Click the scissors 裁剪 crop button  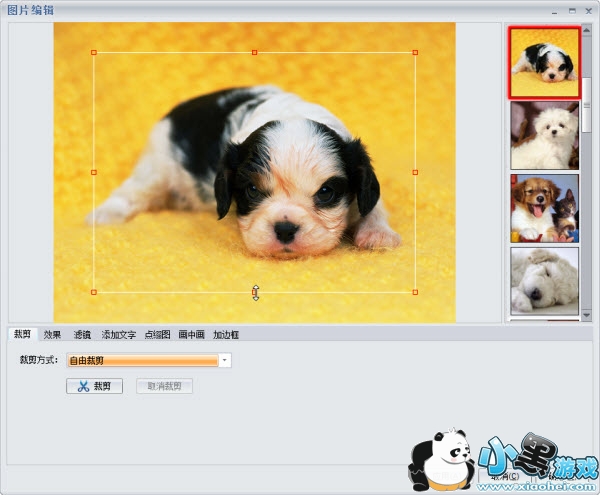(x=95, y=386)
